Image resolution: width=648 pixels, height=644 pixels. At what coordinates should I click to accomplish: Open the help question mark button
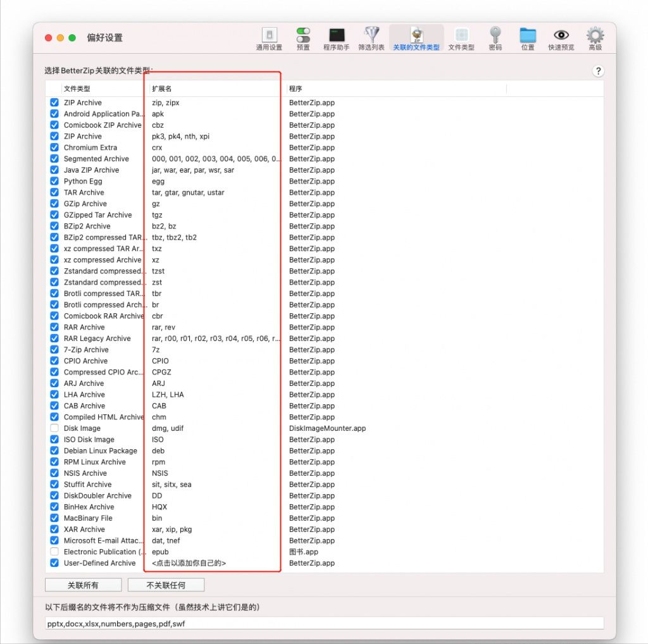coord(598,71)
